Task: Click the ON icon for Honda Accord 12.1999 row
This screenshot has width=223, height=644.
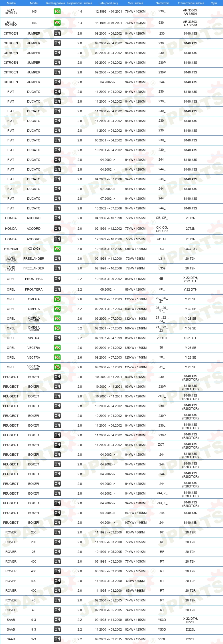Action: click(x=57, y=239)
